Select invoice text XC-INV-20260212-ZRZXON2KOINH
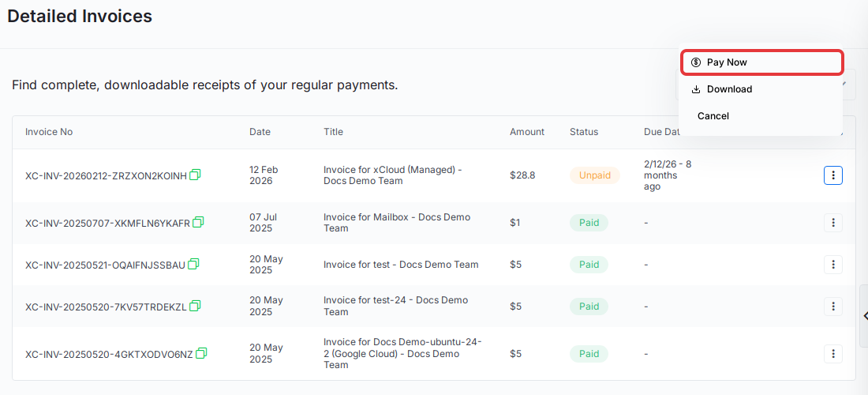This screenshot has height=395, width=868. click(x=106, y=175)
